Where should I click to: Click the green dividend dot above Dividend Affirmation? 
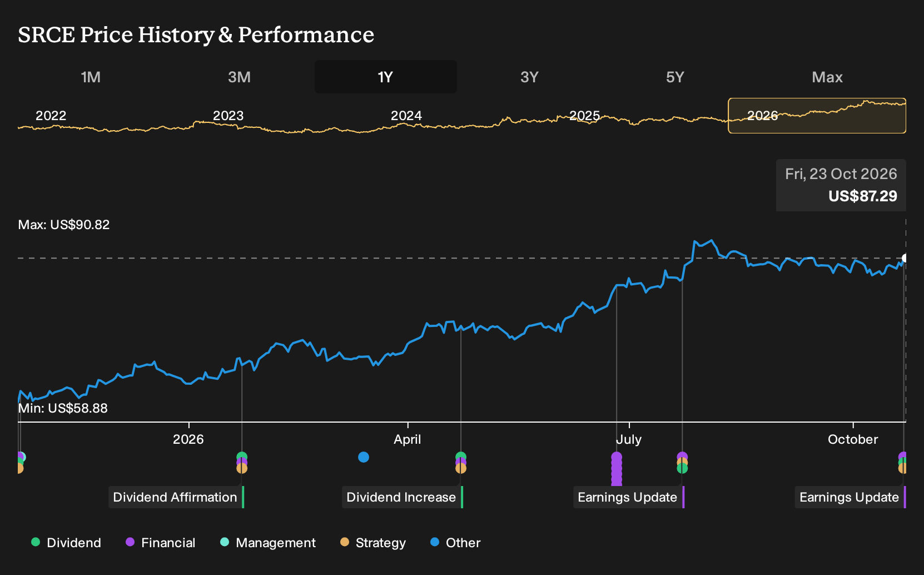click(x=242, y=457)
